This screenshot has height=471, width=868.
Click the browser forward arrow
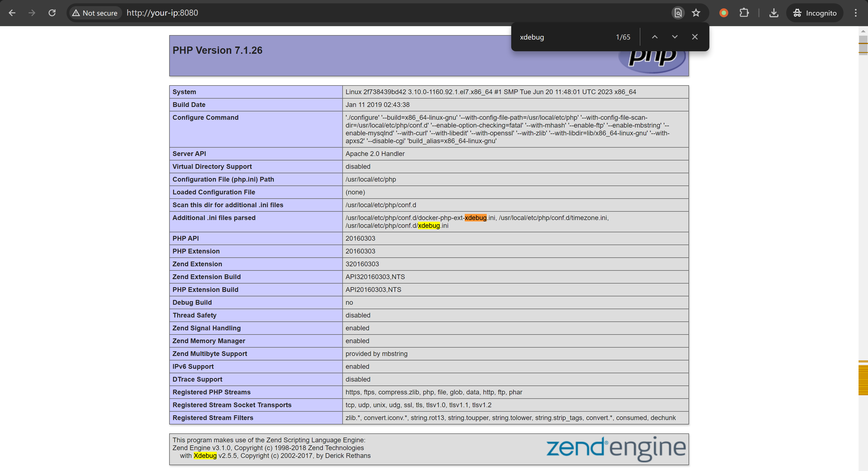pos(32,13)
